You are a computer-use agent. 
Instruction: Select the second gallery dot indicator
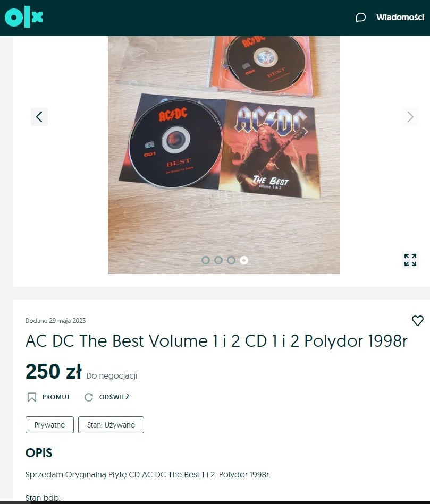(218, 260)
